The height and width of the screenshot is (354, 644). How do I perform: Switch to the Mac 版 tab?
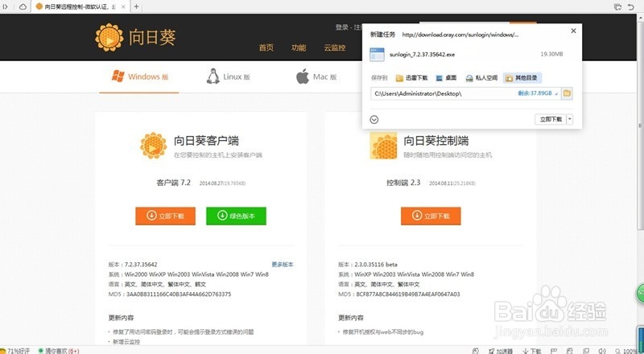[316, 76]
